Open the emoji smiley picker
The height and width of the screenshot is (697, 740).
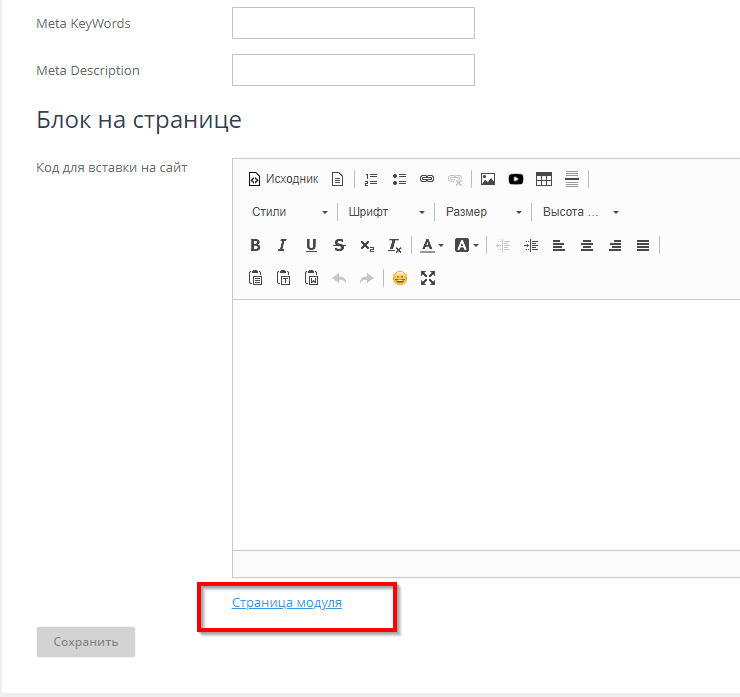coord(400,278)
